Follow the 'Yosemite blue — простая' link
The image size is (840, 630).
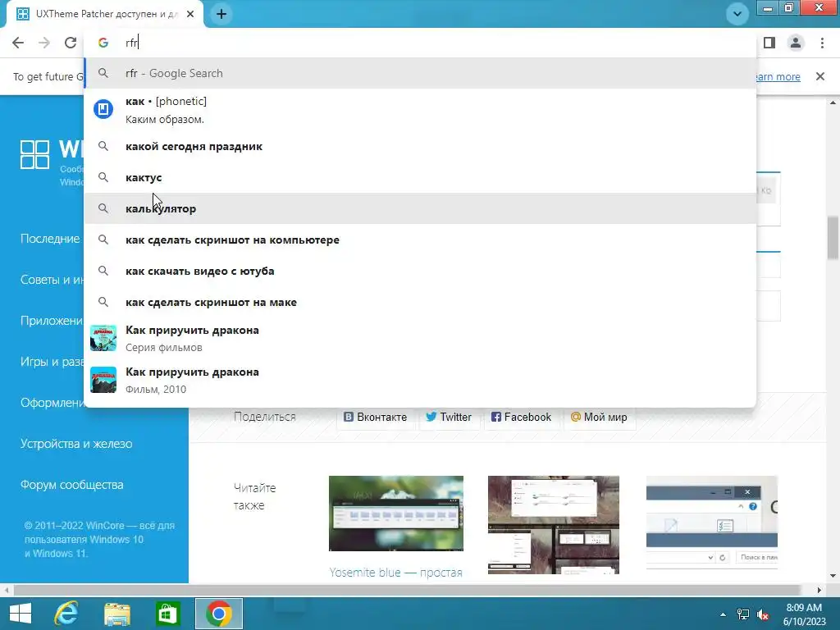pyautogui.click(x=396, y=572)
